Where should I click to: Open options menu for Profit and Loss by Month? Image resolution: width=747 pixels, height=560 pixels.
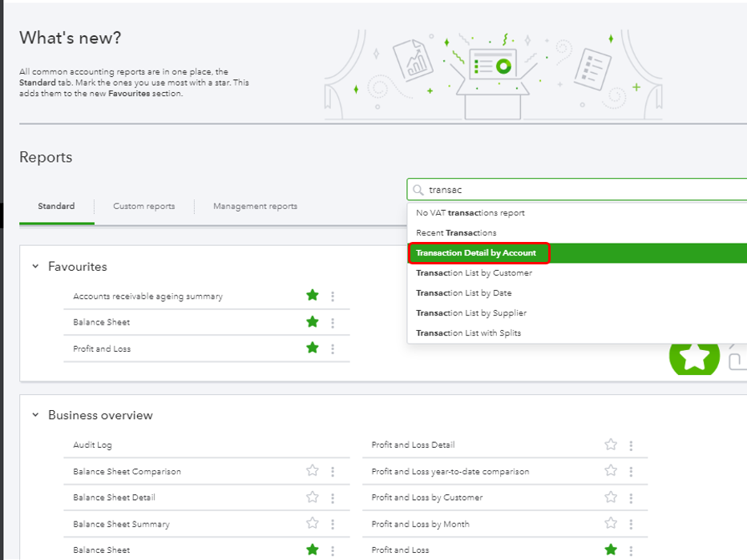coord(631,525)
